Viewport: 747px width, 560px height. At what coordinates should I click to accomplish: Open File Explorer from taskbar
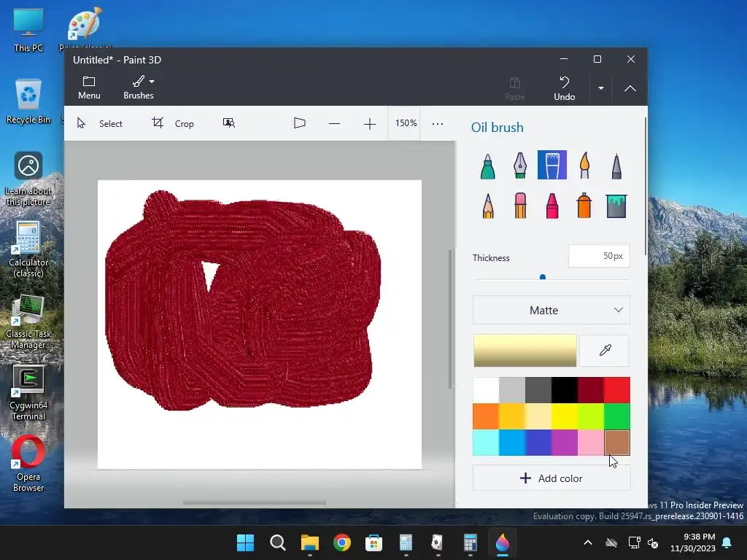click(309, 542)
